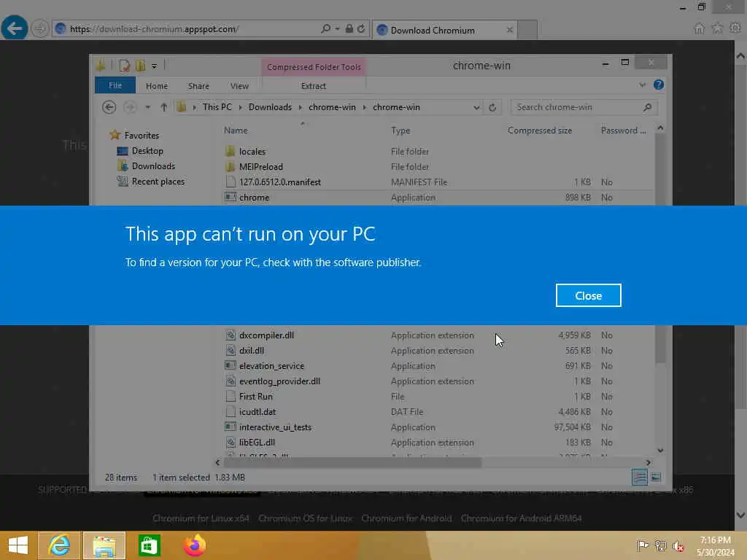747x560 pixels.
Task: Switch to large icons view layout
Action: click(656, 477)
